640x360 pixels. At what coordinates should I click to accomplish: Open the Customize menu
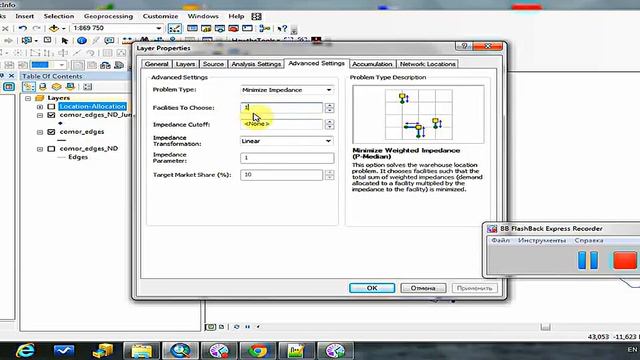160,16
